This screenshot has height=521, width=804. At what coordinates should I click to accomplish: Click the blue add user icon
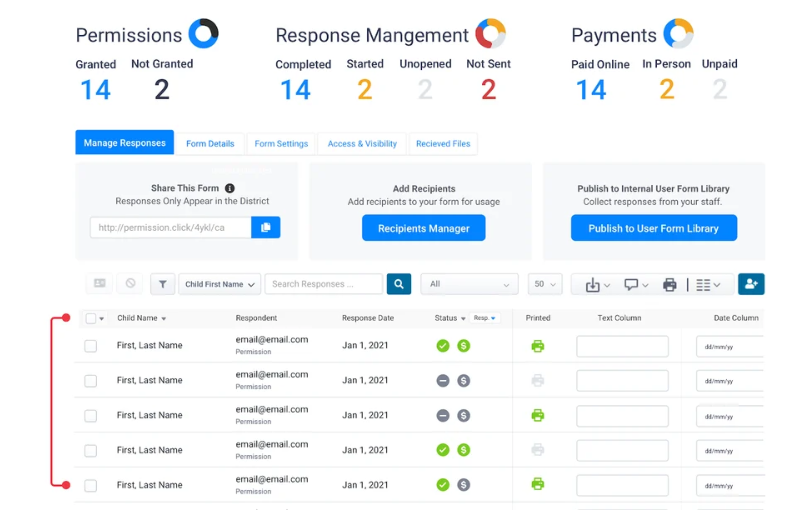point(751,284)
